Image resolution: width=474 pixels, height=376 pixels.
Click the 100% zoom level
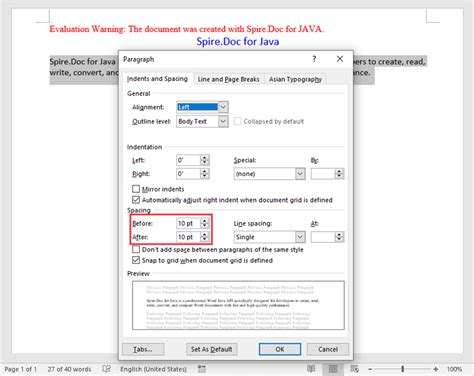pos(454,369)
